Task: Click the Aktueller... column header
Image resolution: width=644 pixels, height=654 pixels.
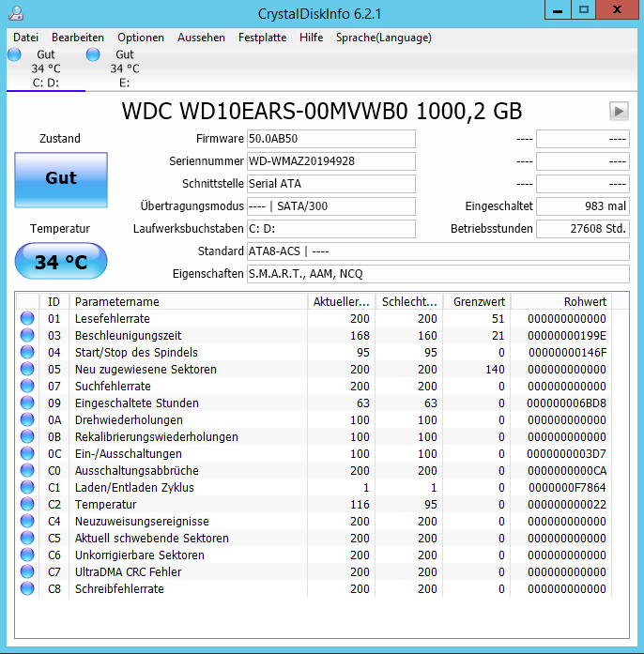Action: [x=342, y=301]
